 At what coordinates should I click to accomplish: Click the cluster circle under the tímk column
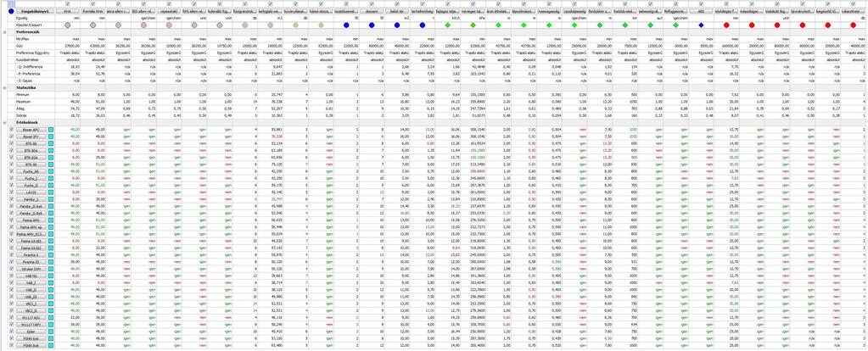68,25
